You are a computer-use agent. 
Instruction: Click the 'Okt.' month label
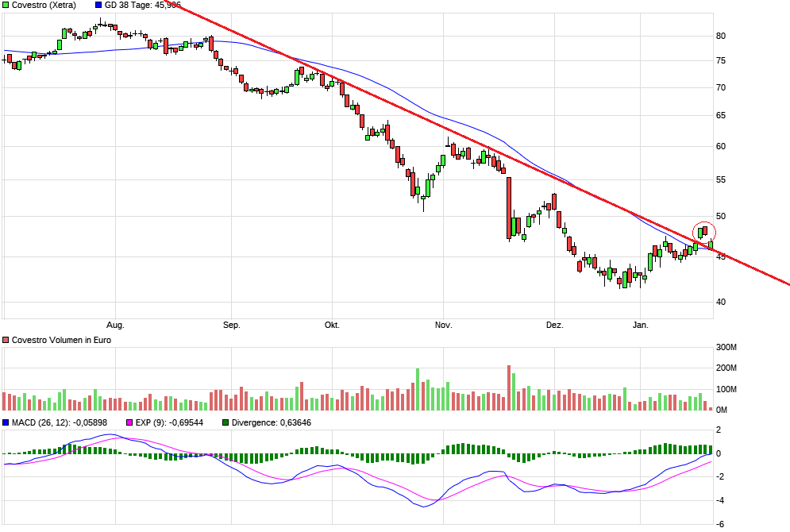[x=332, y=325]
